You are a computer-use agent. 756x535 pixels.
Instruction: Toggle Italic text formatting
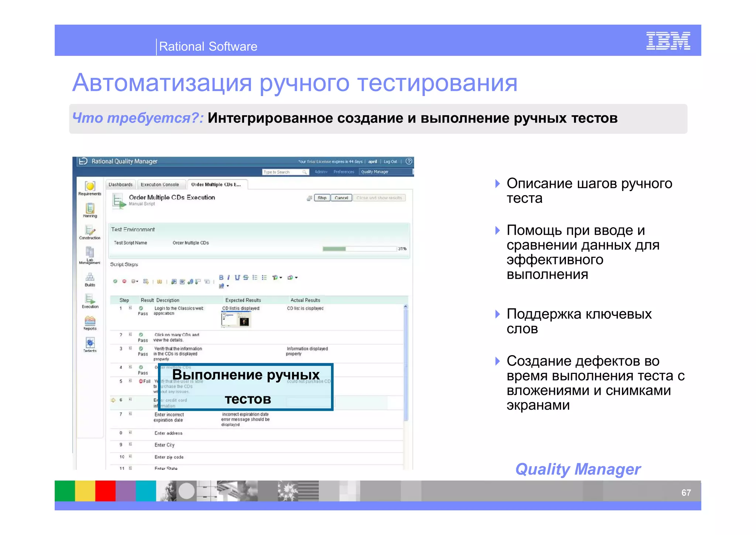228,277
